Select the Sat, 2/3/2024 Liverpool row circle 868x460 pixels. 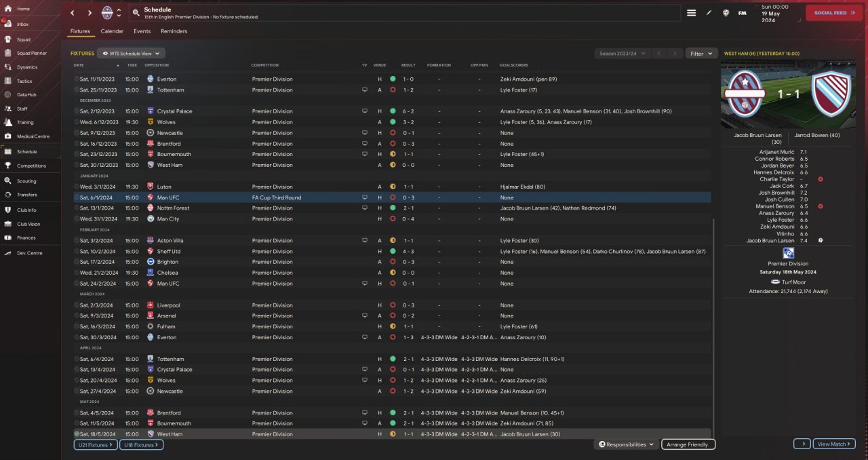pyautogui.click(x=77, y=305)
